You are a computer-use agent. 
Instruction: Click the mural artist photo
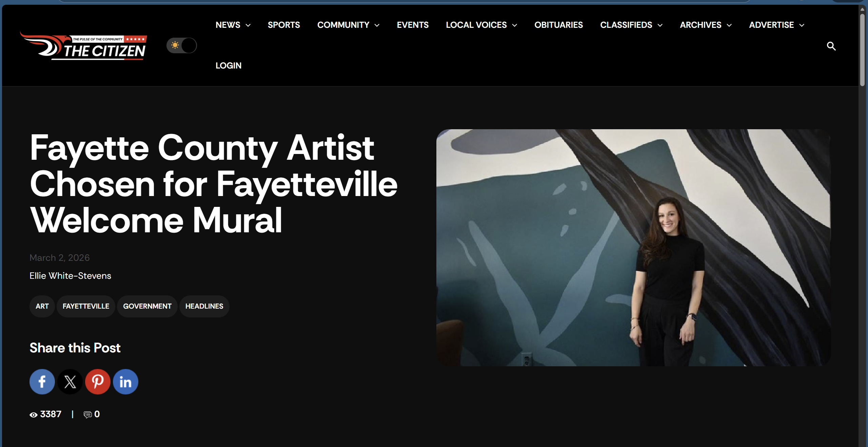tap(633, 248)
